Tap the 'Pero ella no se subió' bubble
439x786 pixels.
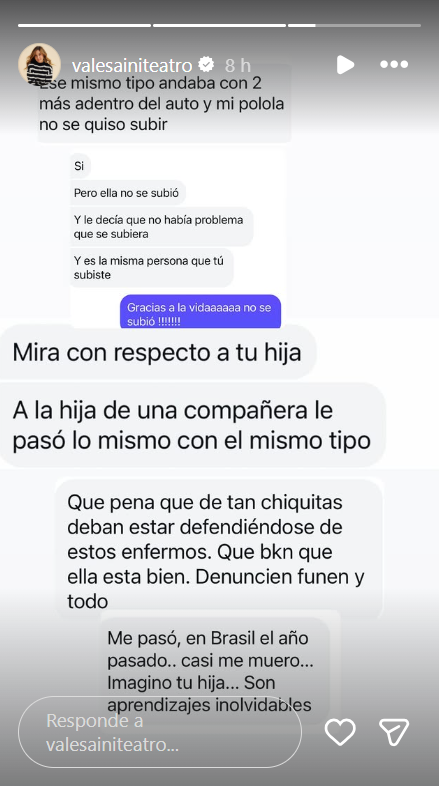click(128, 192)
